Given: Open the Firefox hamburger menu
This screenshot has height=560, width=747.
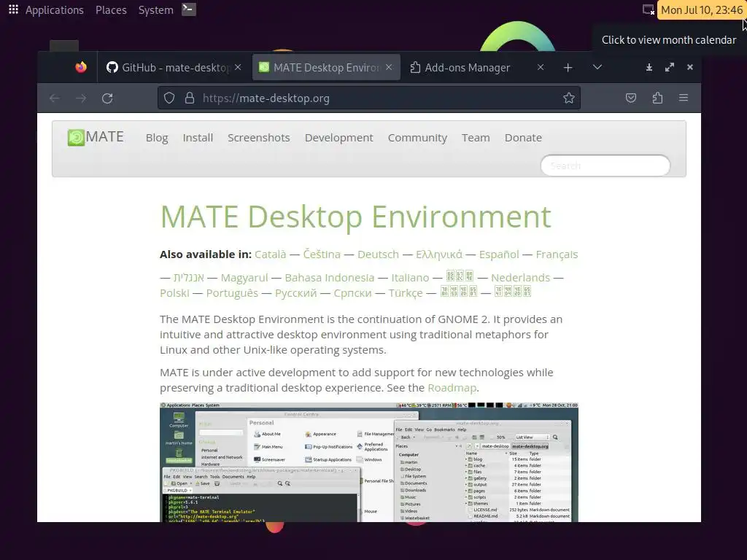Looking at the screenshot, I should point(683,98).
